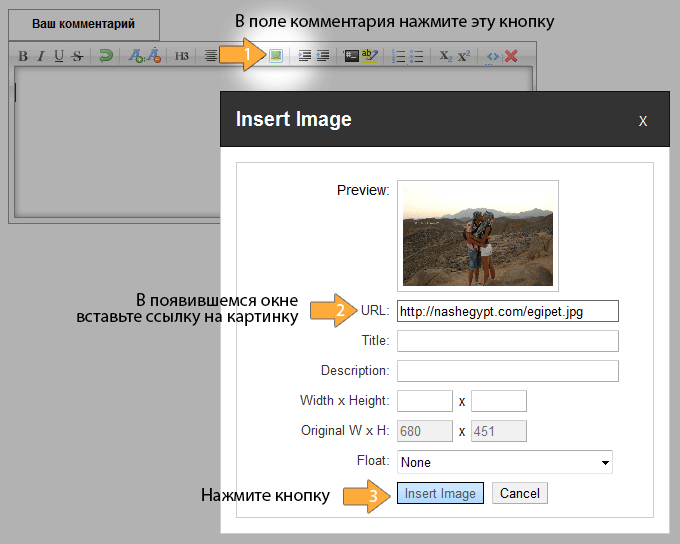Apply superscript formatting
The height and width of the screenshot is (544, 680).
pos(464,56)
